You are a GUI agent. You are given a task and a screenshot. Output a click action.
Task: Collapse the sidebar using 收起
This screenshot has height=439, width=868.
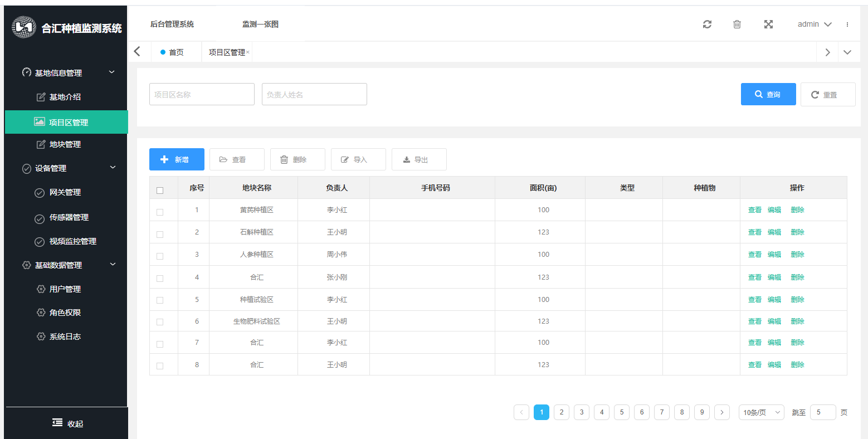coord(67,423)
